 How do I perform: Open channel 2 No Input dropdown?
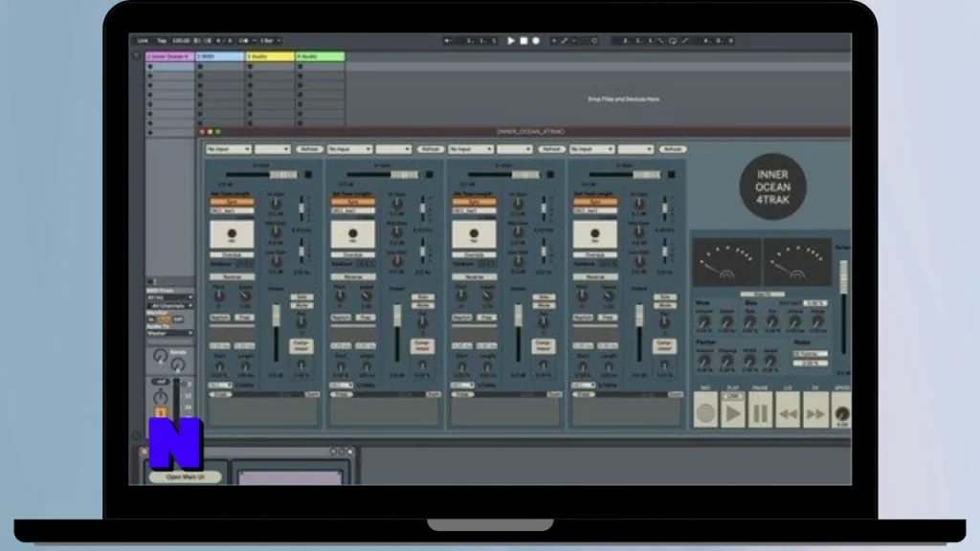click(349, 149)
